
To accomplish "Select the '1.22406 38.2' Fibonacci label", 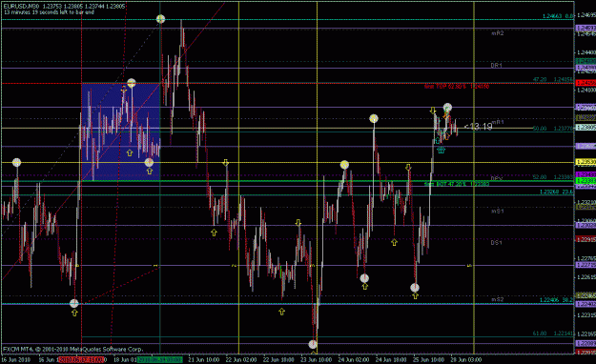I will coord(557,300).
